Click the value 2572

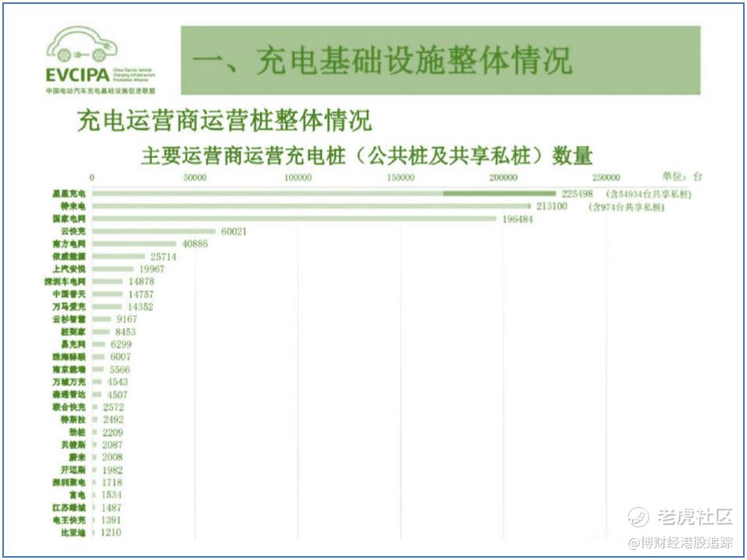[x=114, y=407]
